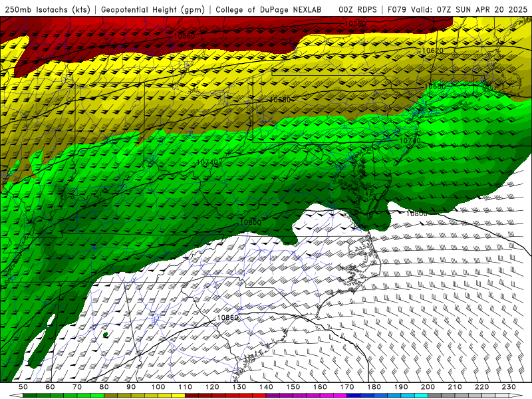Click the 170 knot color scale label
Viewport: 532px width, 399px height.
click(346, 387)
